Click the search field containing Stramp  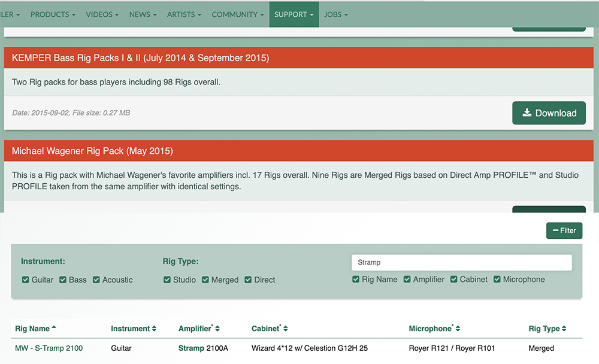tap(461, 262)
